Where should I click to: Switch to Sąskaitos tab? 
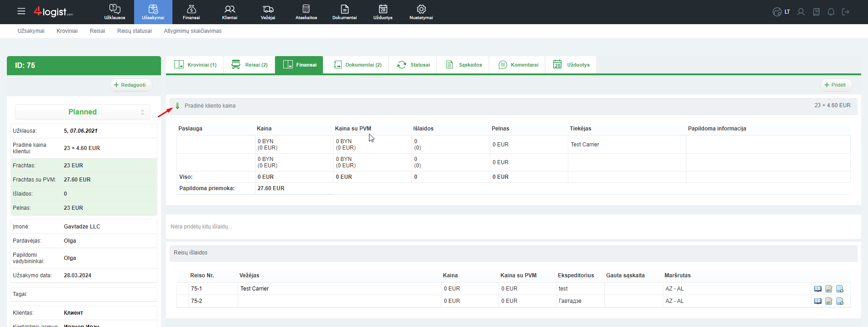(x=463, y=65)
